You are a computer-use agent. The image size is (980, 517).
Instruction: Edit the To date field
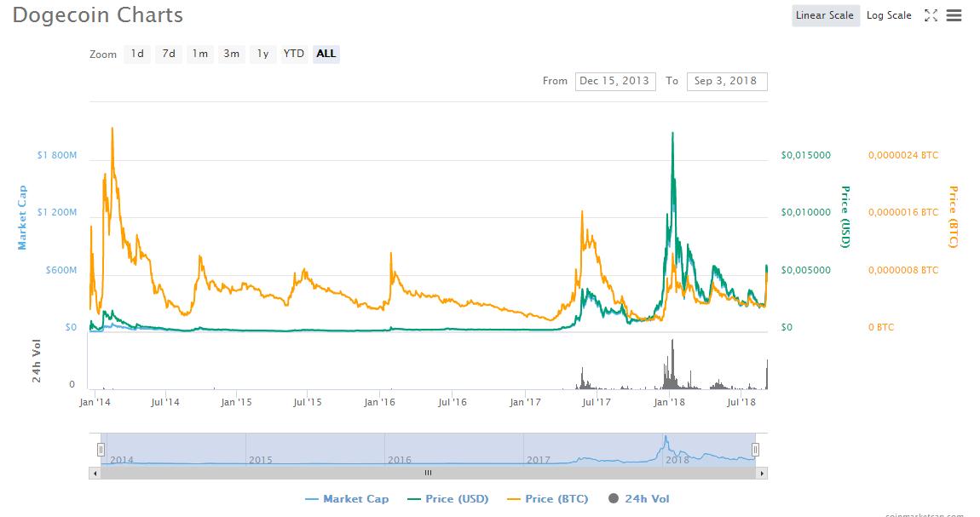pos(726,81)
